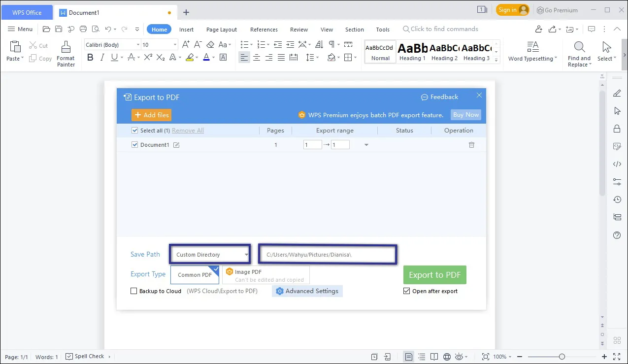
Task: Click the Format Painter icon
Action: 66,47
